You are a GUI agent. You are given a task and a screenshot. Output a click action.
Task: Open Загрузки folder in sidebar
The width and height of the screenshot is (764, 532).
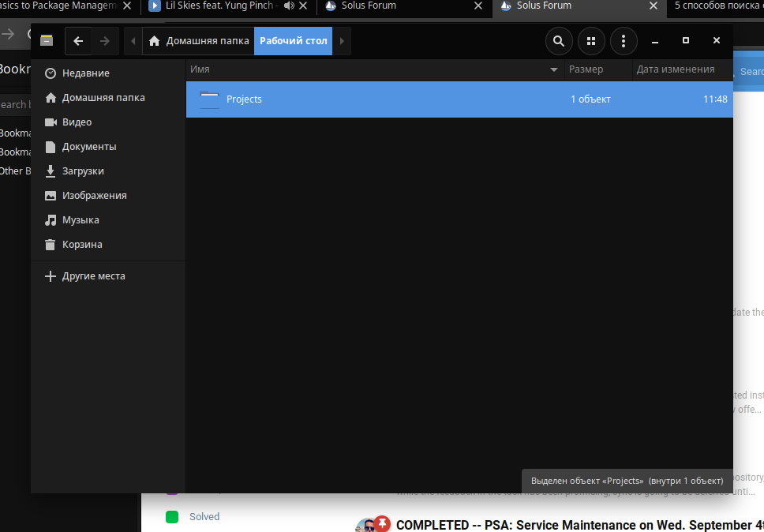tap(83, 171)
